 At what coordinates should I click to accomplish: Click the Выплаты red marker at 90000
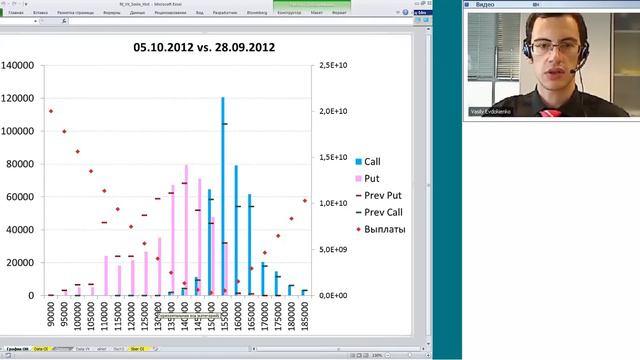pos(51,111)
